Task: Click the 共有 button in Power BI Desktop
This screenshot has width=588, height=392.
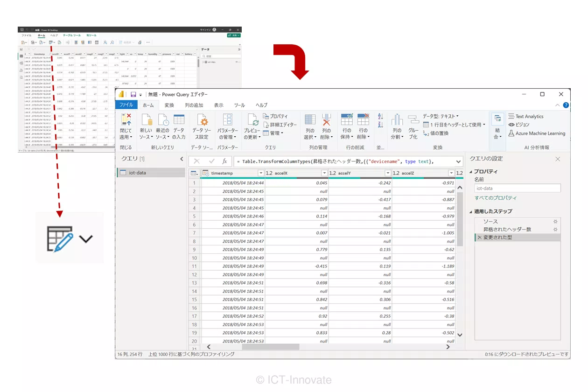Action: tap(234, 35)
